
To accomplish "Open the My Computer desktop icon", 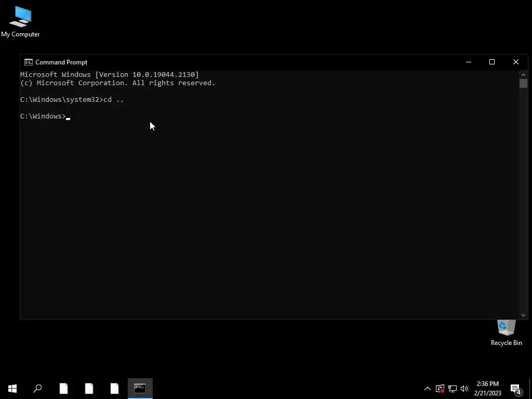I will pyautogui.click(x=20, y=22).
